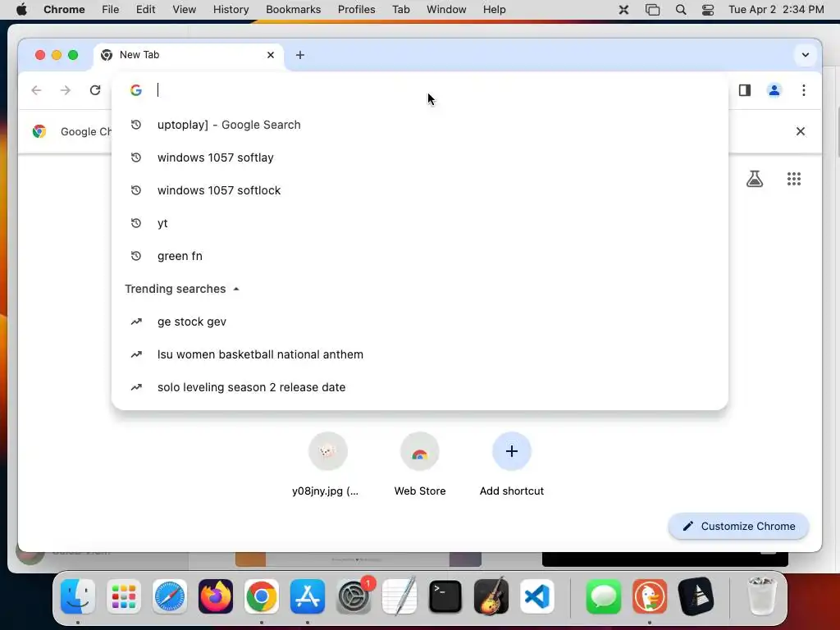840x630 pixels.
Task: Click Chrome icon in the Dock
Action: pos(262,596)
